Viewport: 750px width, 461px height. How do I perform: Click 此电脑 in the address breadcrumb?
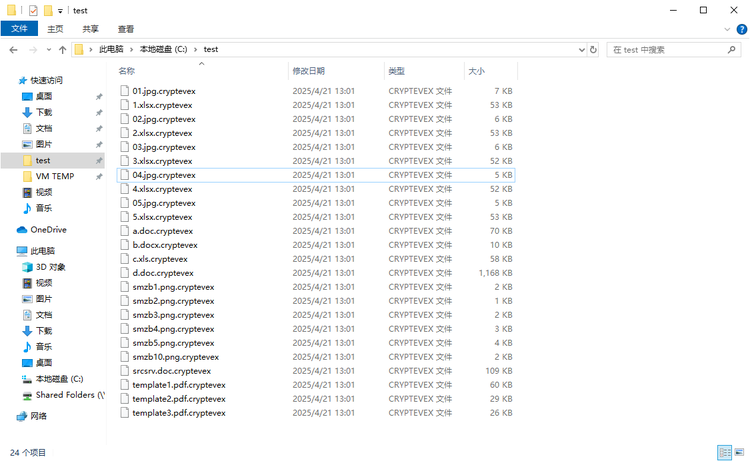(x=111, y=49)
